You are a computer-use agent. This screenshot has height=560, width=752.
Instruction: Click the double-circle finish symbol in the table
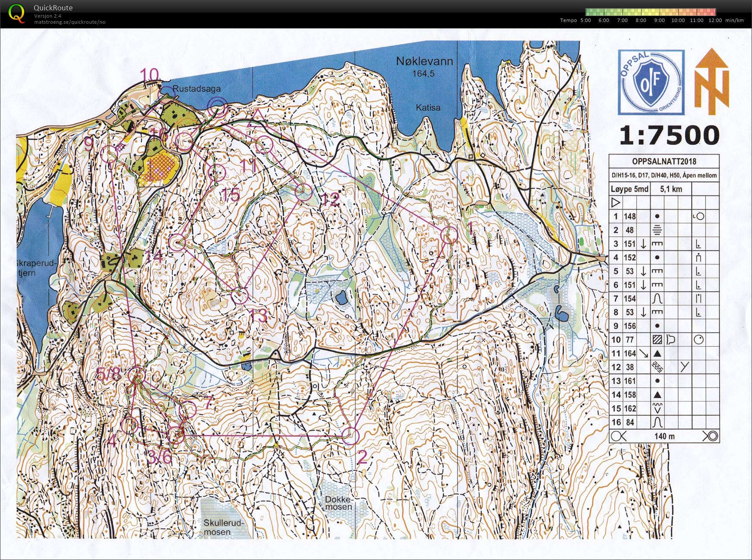pyautogui.click(x=711, y=436)
